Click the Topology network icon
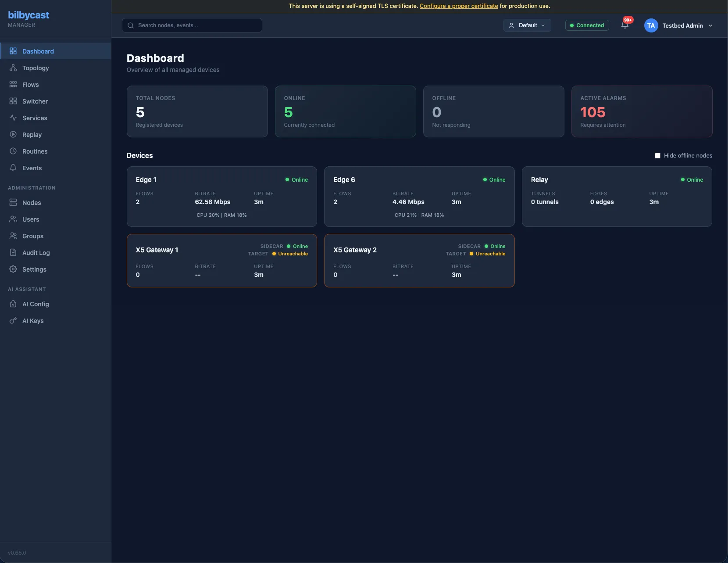 point(13,68)
